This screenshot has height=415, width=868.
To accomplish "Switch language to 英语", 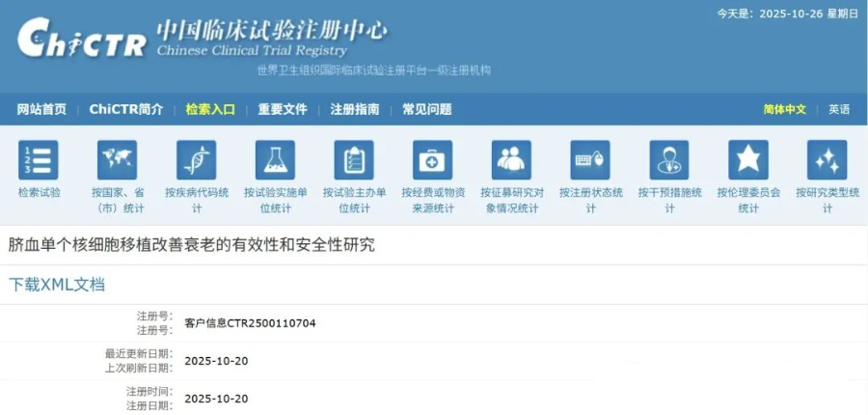I will point(839,109).
